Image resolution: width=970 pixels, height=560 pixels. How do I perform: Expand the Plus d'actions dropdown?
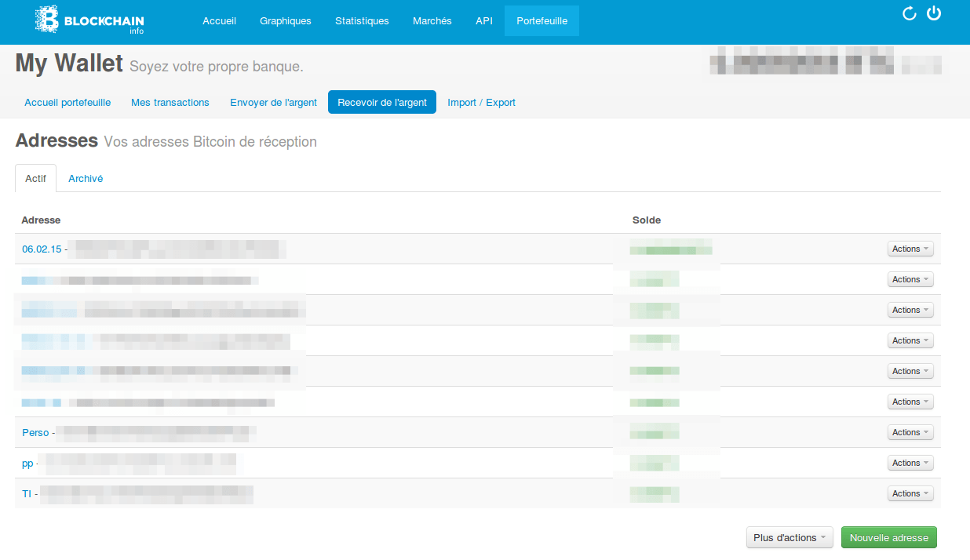[x=789, y=537]
